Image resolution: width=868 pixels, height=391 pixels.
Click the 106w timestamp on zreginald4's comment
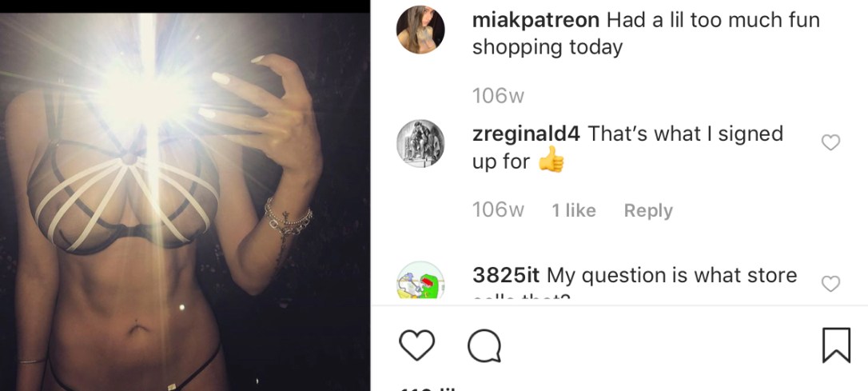click(498, 210)
